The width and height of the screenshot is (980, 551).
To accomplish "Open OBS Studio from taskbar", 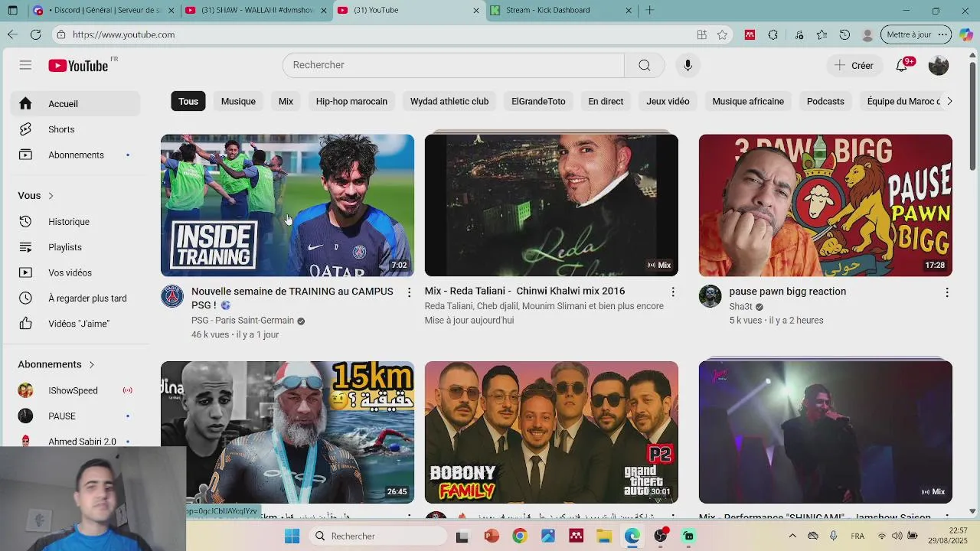I will [x=661, y=536].
